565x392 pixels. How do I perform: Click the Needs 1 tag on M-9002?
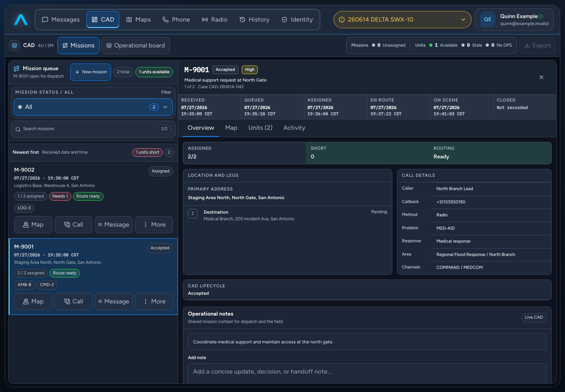pyautogui.click(x=60, y=196)
